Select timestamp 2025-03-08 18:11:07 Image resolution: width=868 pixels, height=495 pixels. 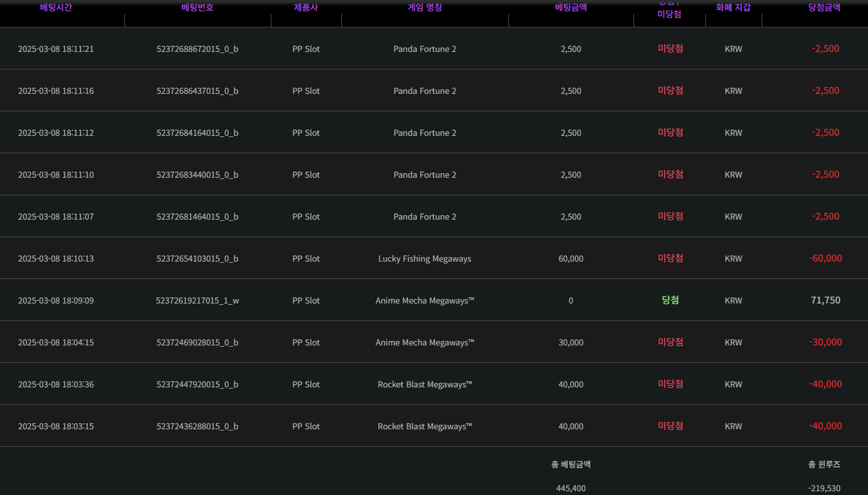(x=56, y=217)
